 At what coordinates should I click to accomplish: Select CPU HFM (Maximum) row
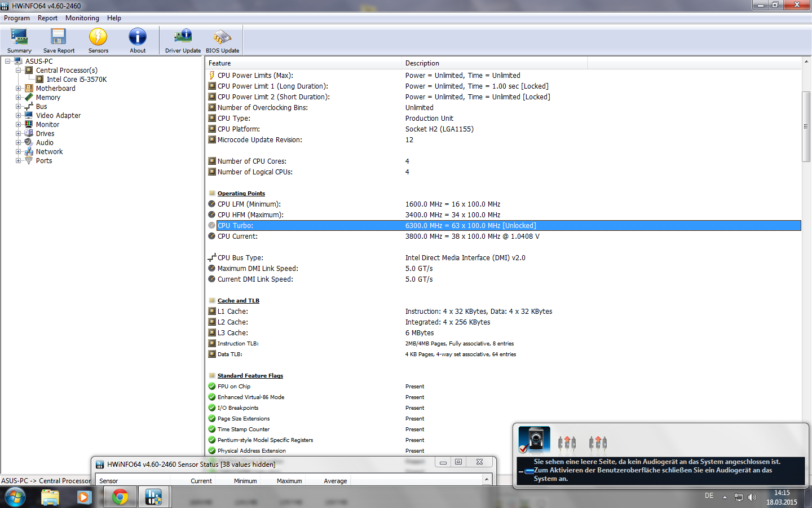pos(504,215)
